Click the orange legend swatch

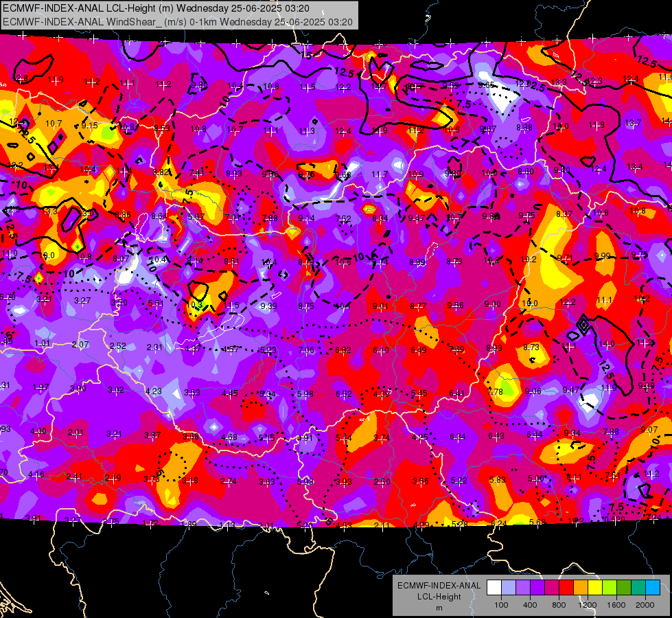(x=581, y=588)
